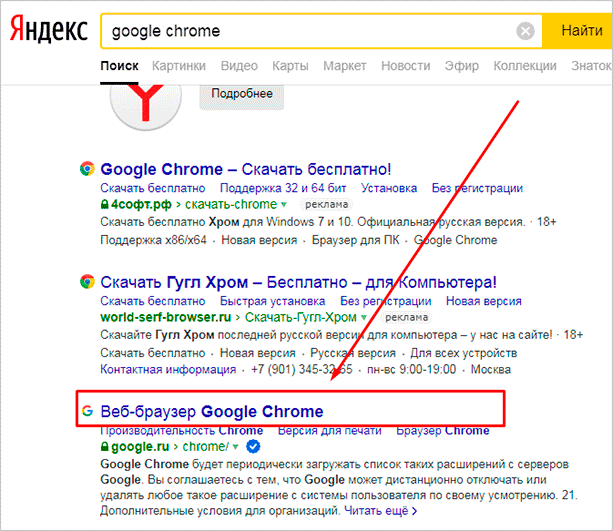Click the Подробнее button
This screenshot has height=531, width=613.
tap(242, 94)
